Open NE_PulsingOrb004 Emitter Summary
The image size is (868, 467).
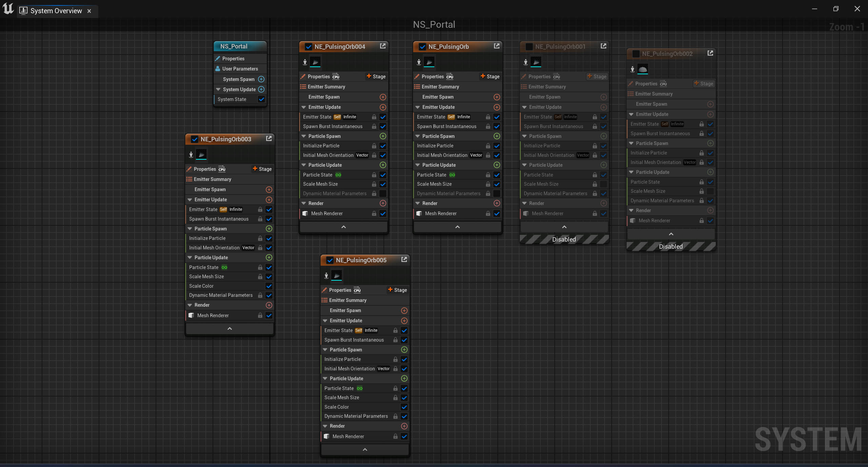coord(343,87)
